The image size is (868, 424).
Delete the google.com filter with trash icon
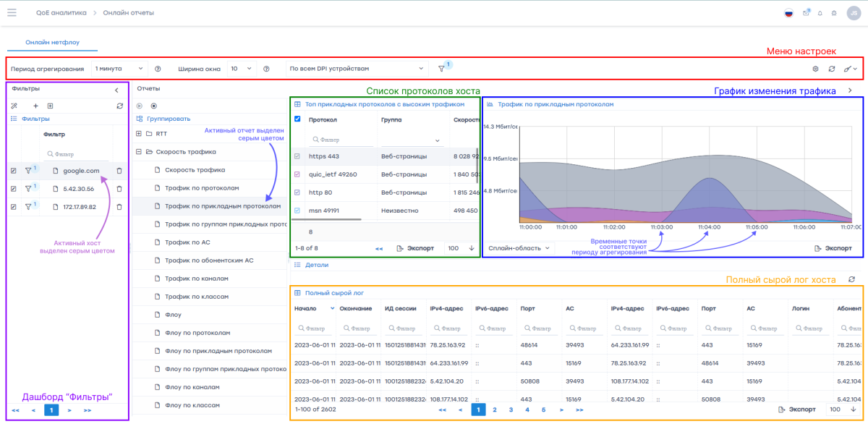(x=119, y=171)
